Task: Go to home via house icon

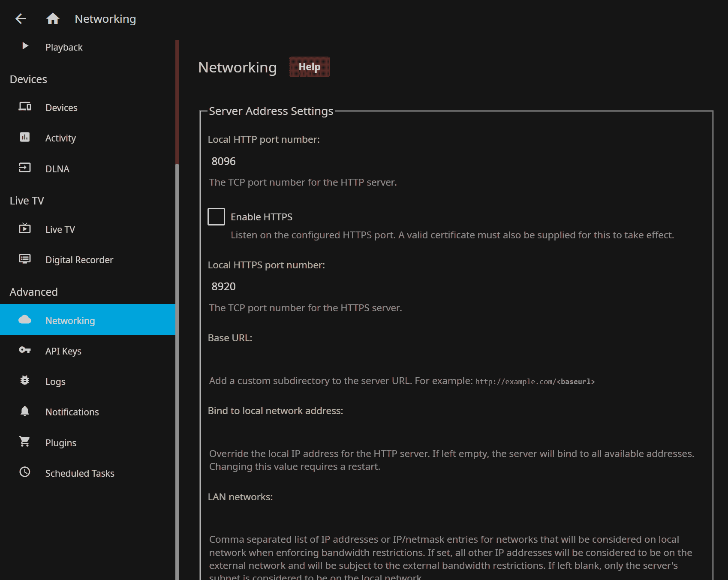Action: (x=53, y=18)
